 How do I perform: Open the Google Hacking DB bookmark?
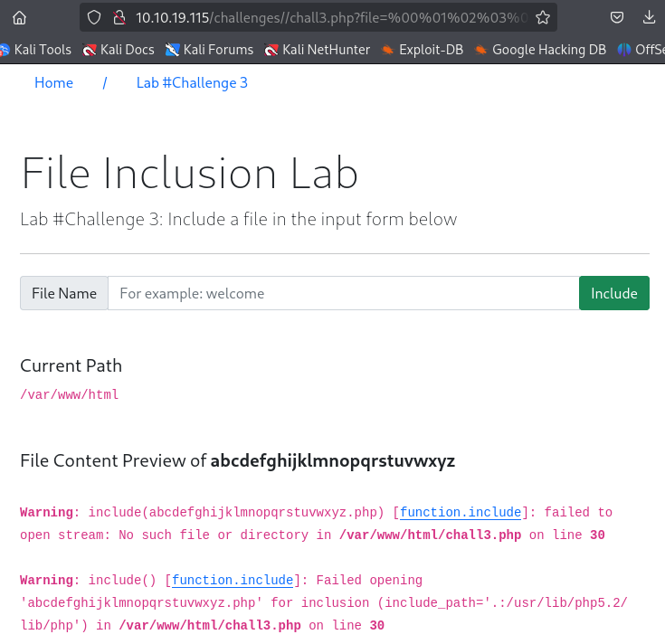(x=540, y=50)
